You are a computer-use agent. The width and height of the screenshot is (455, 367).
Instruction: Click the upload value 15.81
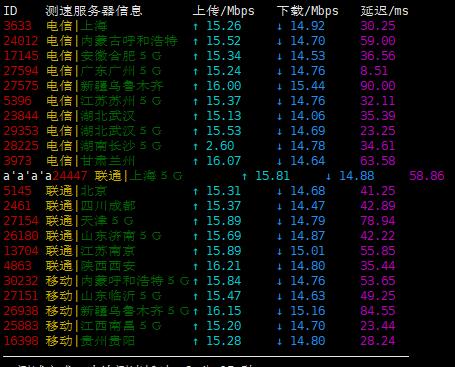tap(272, 176)
